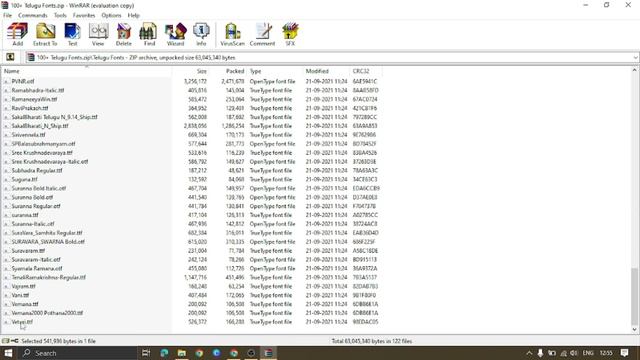Open File Explorer from the taskbar

[182, 353]
